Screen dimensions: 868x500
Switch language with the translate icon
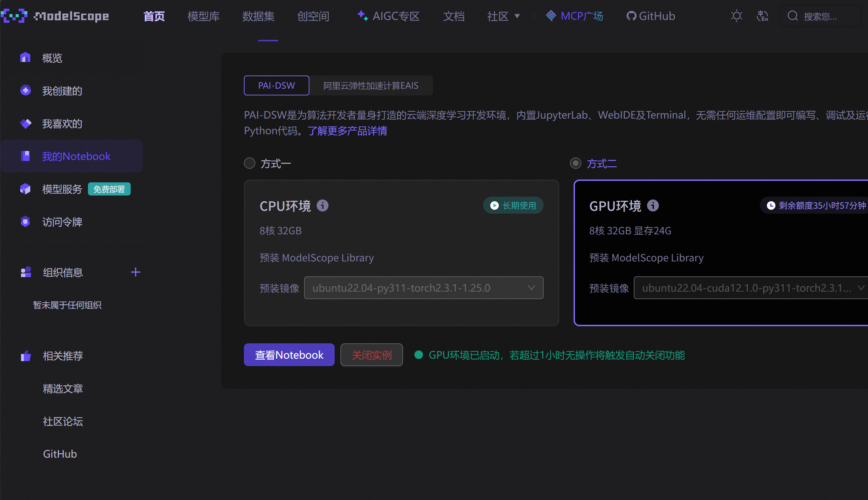click(x=762, y=16)
